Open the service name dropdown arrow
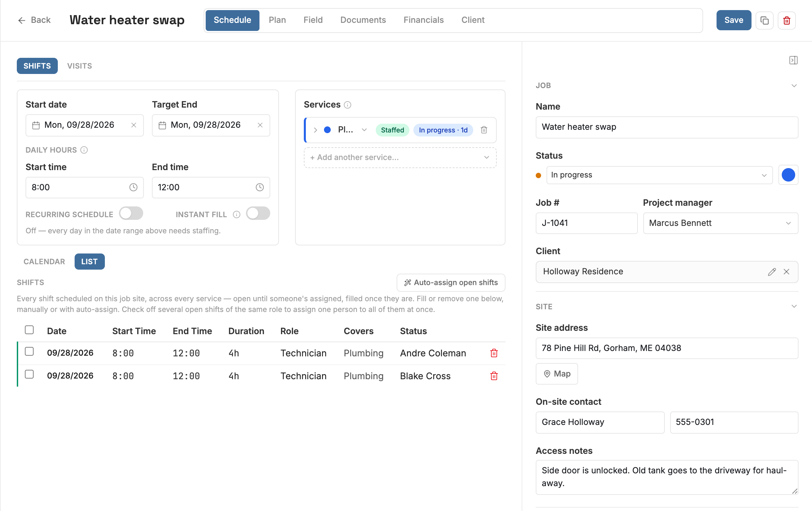Image resolution: width=812 pixels, height=511 pixels. click(x=364, y=130)
